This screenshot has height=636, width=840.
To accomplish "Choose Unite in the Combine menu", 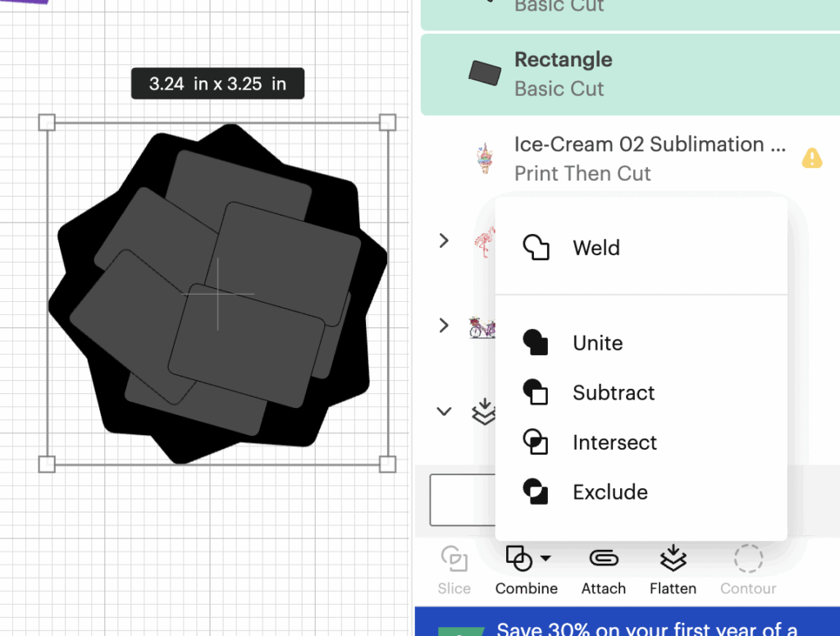I will point(597,343).
